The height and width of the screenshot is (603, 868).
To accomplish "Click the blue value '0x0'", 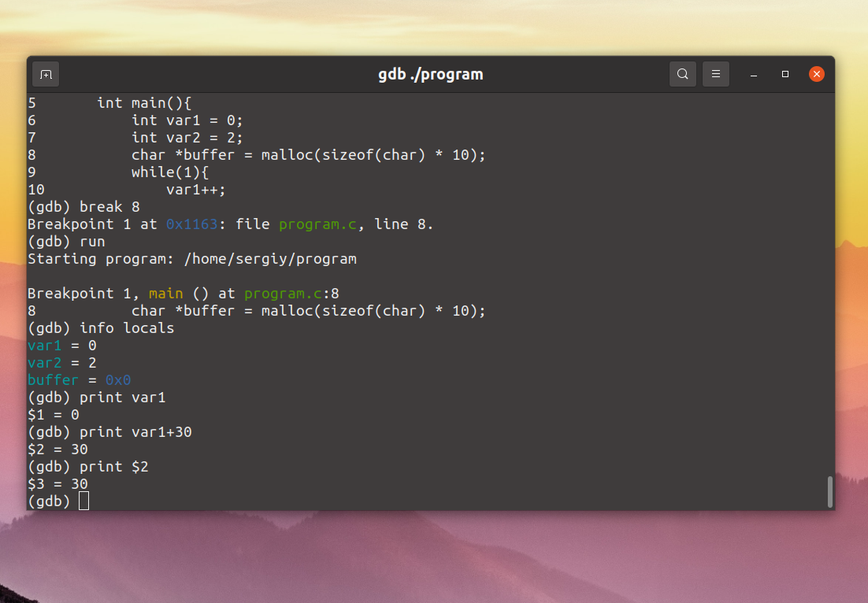I will coord(118,380).
